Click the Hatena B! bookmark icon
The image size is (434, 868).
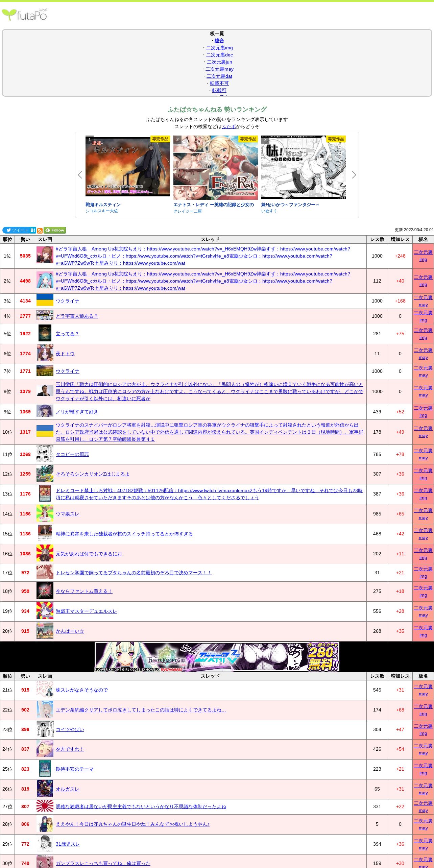[x=33, y=230]
